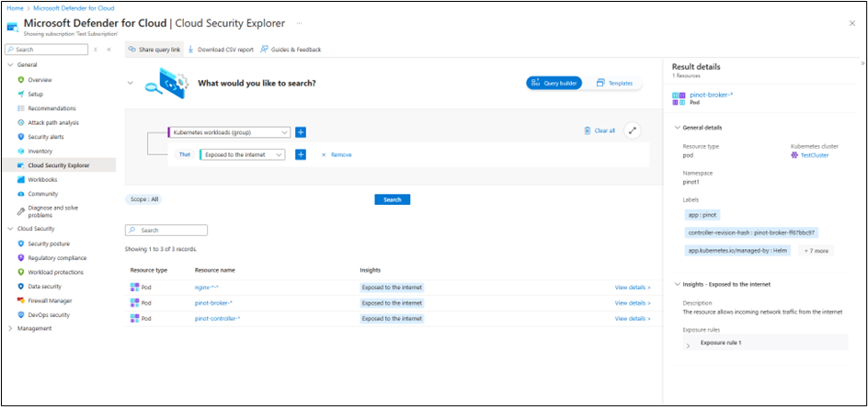Viewport: 868px width, 407px height.
Task: Open the Overview sidebar item
Action: point(40,80)
